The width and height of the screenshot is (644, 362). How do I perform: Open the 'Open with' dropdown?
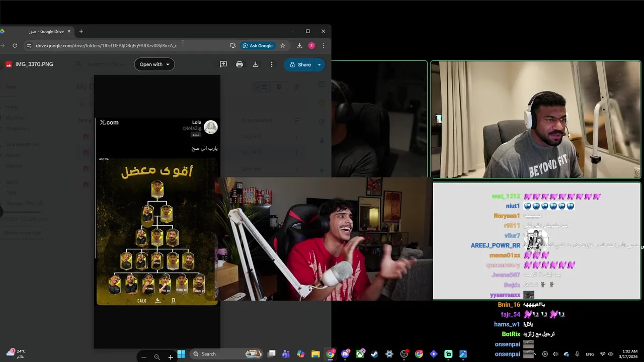[154, 64]
